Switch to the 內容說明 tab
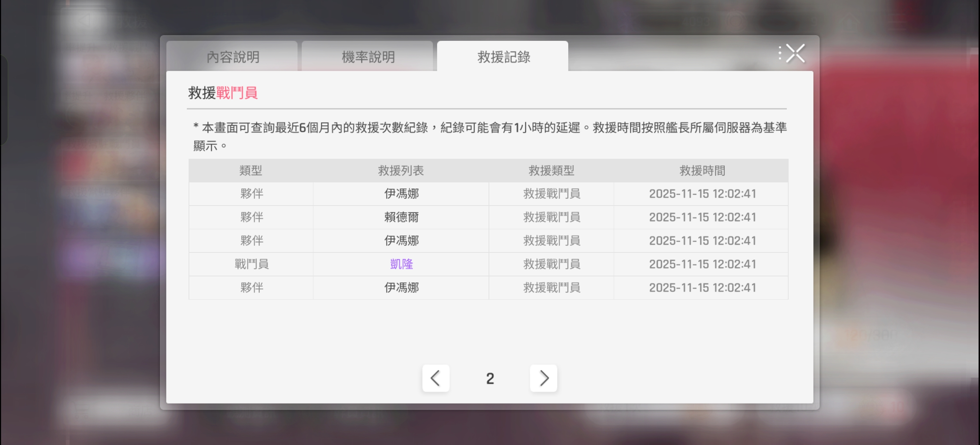Screen dimensions: 980x445 point(232,57)
